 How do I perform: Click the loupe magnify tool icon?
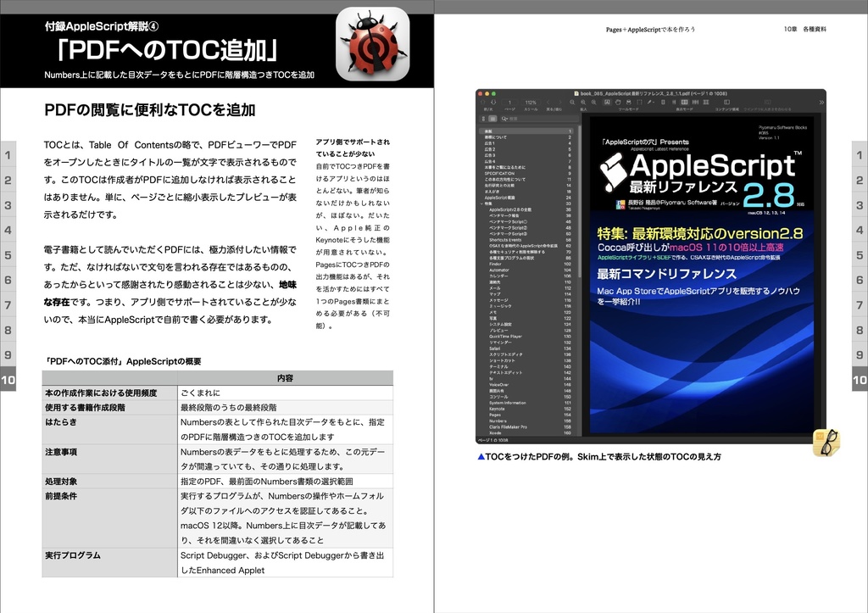click(629, 102)
